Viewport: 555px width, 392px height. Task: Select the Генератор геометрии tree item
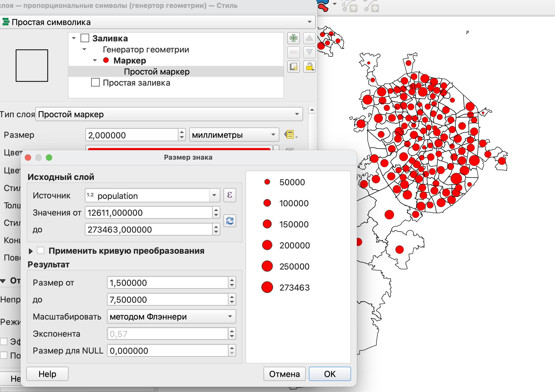pos(146,50)
